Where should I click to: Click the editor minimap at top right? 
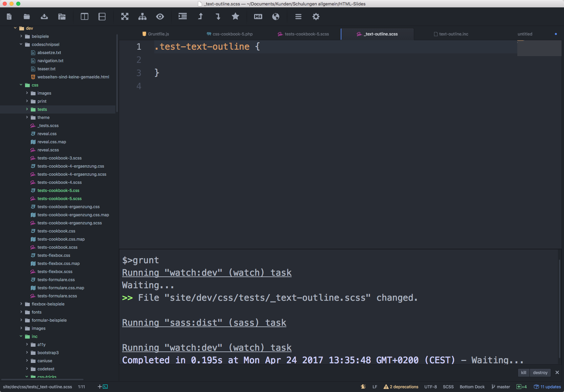[539, 48]
